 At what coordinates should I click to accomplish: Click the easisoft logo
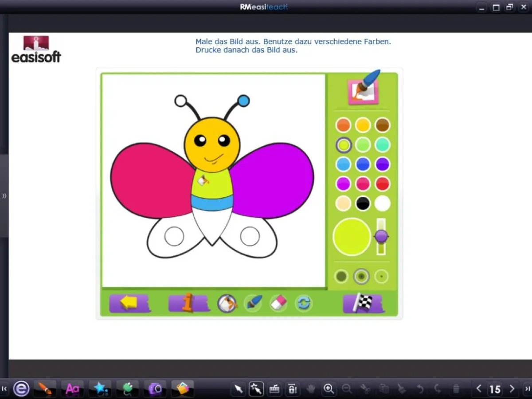(36, 49)
